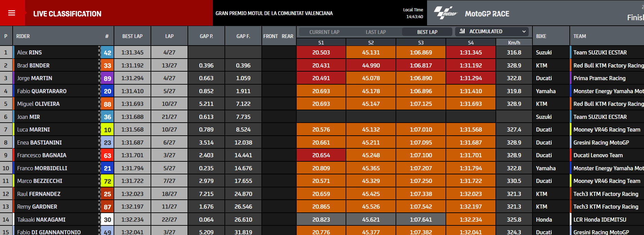Click the LAP column header
This screenshot has width=644, height=235.
[x=169, y=36]
